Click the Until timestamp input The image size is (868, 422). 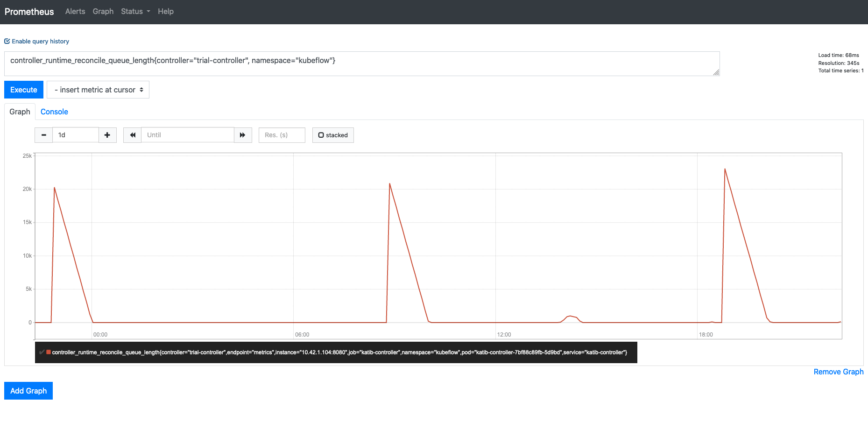tap(187, 135)
